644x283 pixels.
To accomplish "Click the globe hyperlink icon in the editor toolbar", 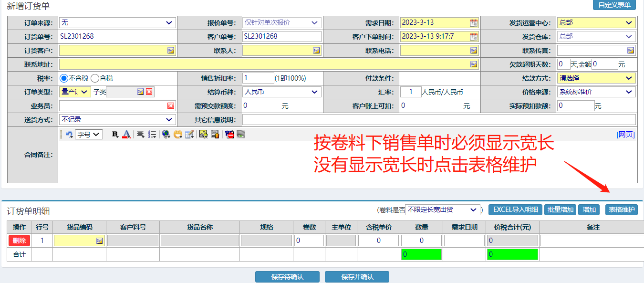I will click(166, 135).
